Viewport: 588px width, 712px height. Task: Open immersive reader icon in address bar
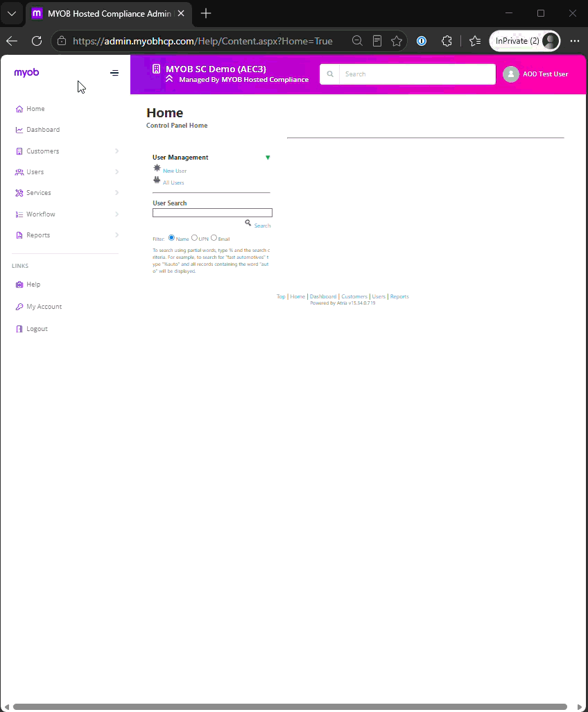pyautogui.click(x=377, y=41)
